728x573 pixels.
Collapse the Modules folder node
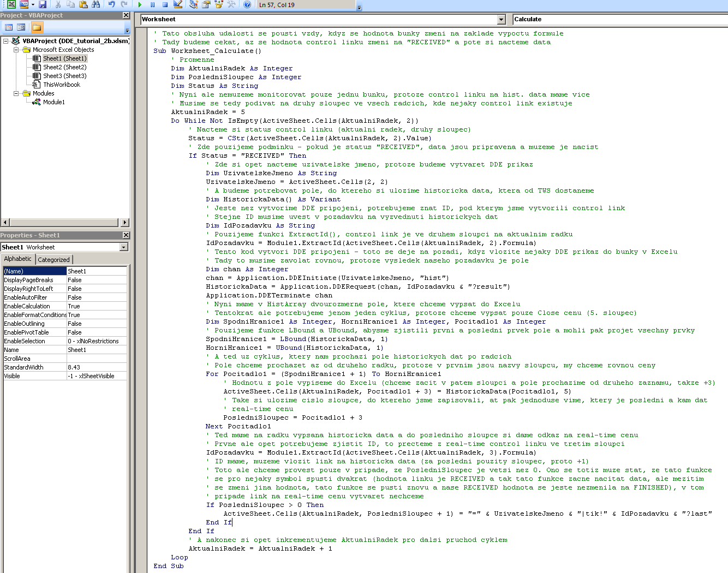click(16, 93)
